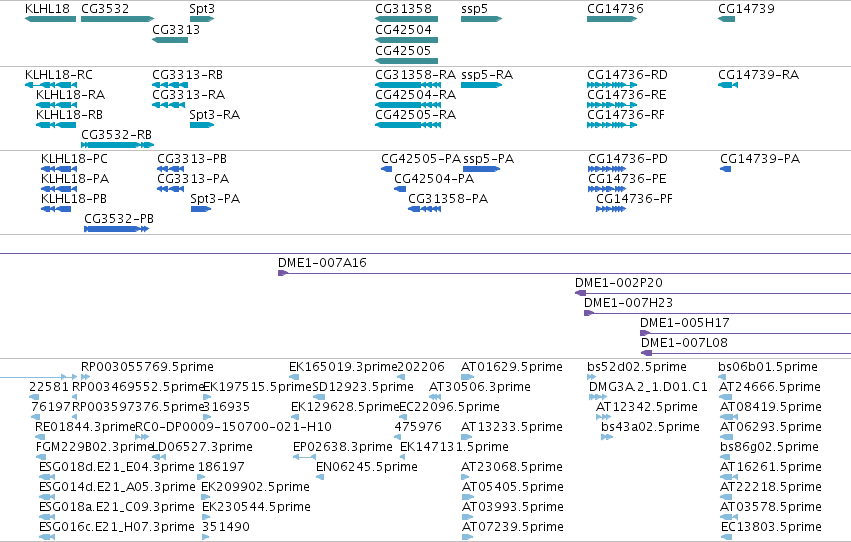This screenshot has width=851, height=542.
Task: Select protein CG42504-PA
Action: [400, 189]
